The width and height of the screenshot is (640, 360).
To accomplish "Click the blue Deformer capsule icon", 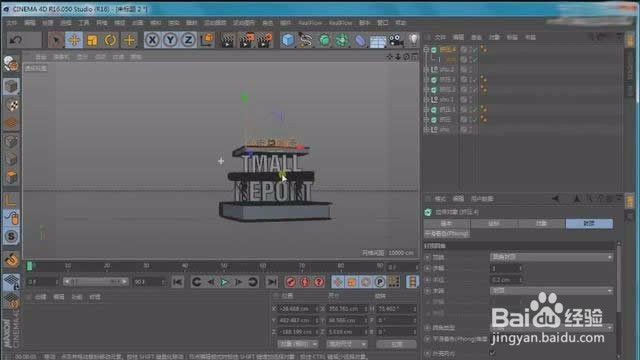I will 360,40.
